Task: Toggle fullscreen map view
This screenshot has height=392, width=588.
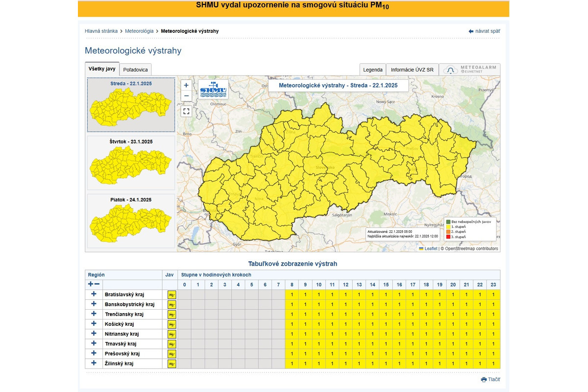Action: pos(186,111)
